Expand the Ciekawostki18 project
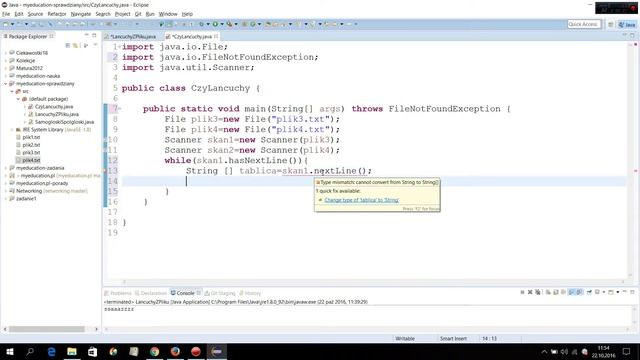The image size is (640, 360). pos(6,53)
